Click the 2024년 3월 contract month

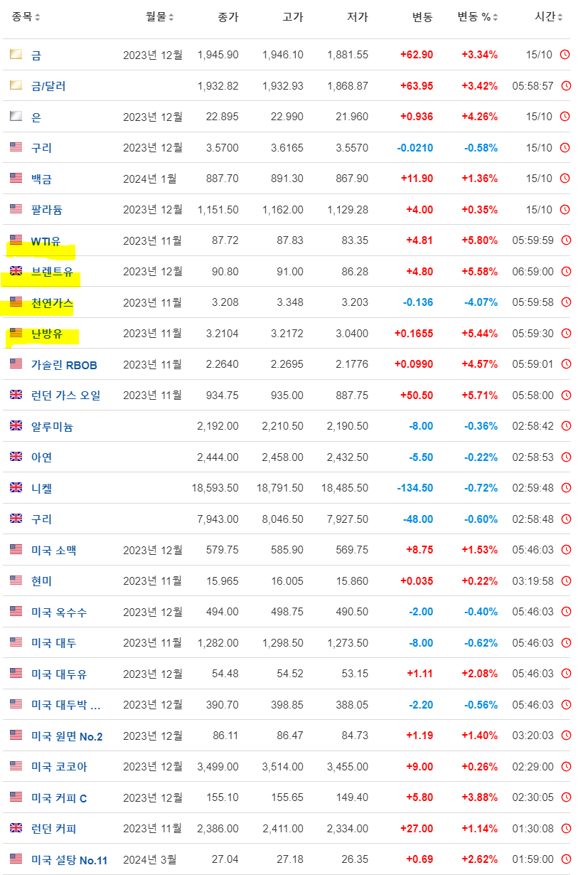[150, 859]
